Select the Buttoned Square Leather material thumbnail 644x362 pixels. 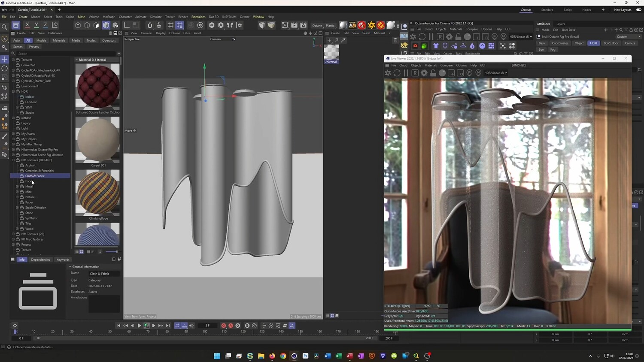[x=97, y=87]
